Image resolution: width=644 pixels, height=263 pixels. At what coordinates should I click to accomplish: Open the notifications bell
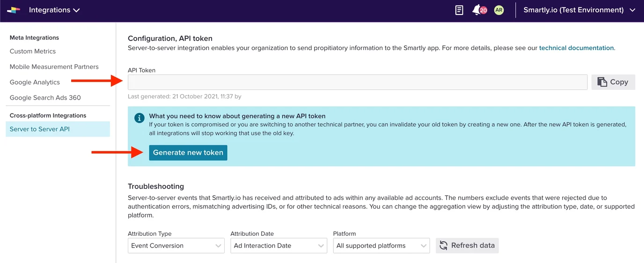tap(477, 10)
